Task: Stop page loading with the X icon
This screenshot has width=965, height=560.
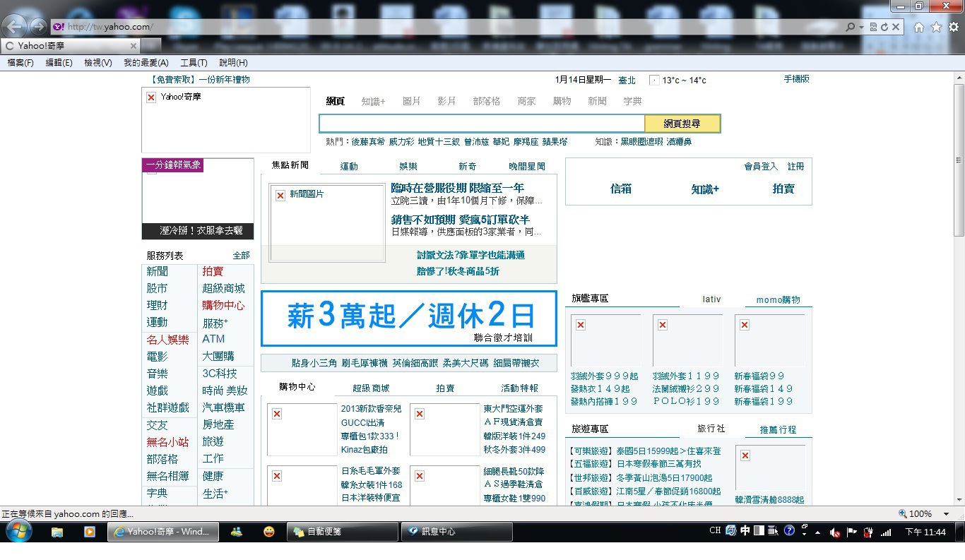Action: [896, 27]
